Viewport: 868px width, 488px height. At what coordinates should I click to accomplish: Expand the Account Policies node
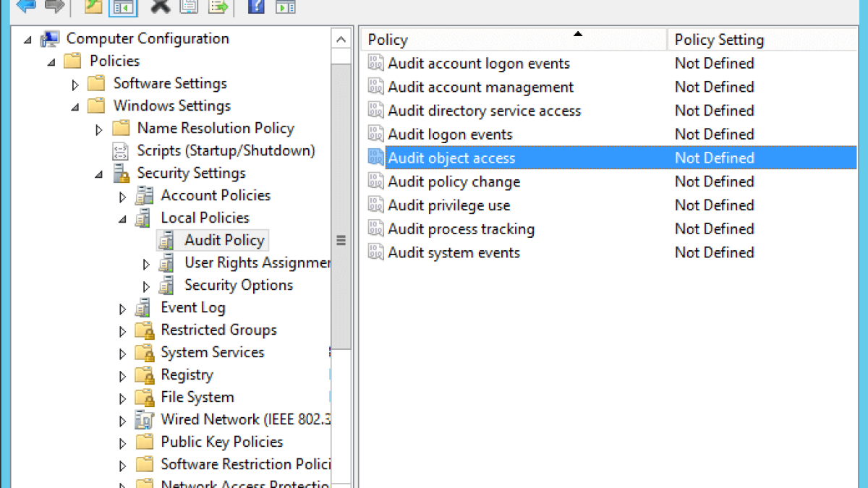[x=122, y=197]
